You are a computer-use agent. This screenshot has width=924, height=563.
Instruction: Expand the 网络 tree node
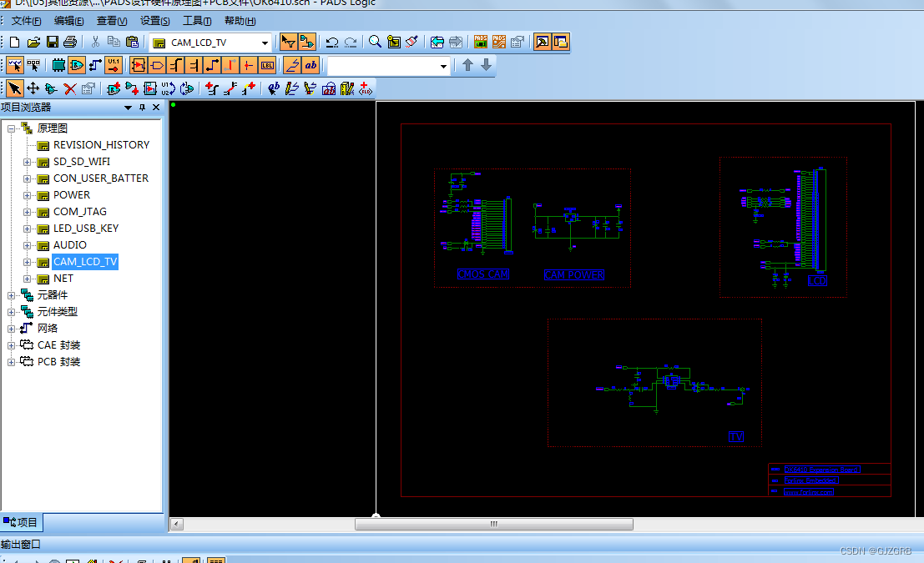(11, 329)
